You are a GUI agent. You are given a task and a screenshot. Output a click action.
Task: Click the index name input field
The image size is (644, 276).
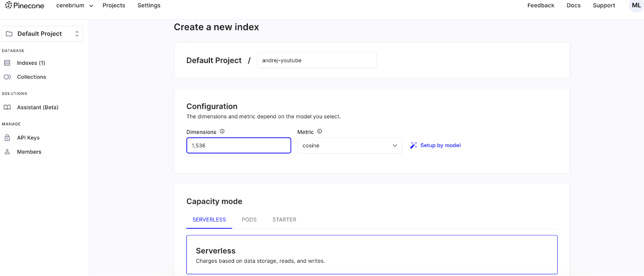317,60
